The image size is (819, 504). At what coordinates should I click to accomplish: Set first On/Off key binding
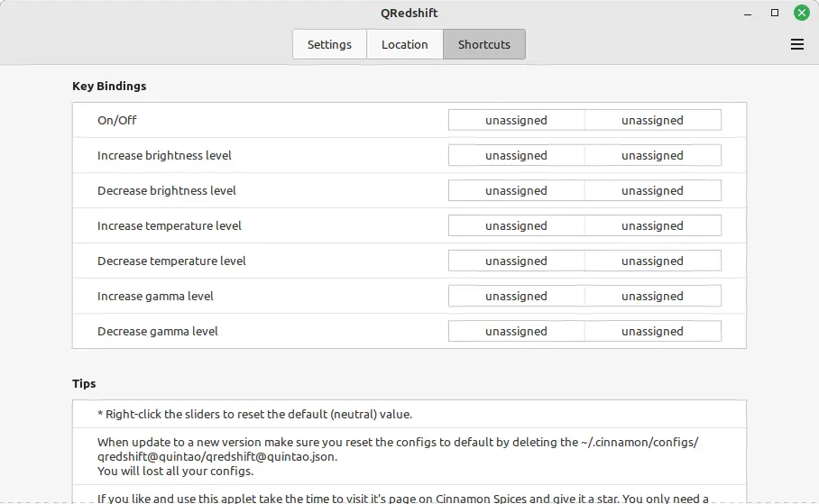(x=516, y=120)
